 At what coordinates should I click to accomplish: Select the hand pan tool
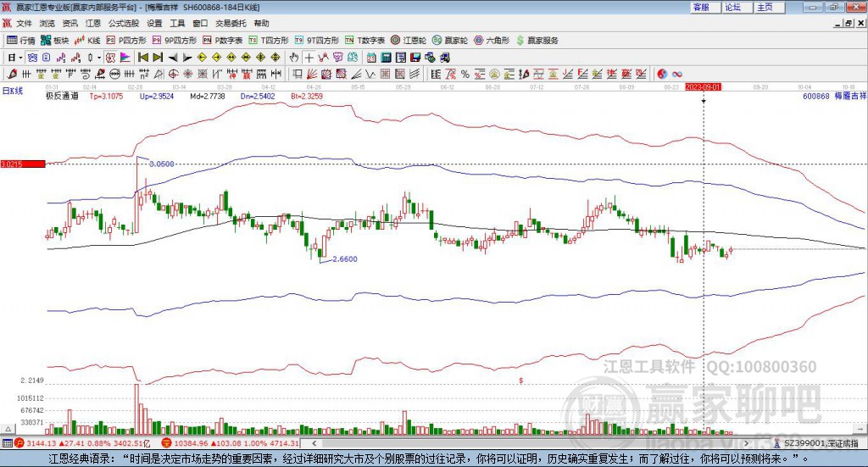click(x=294, y=58)
